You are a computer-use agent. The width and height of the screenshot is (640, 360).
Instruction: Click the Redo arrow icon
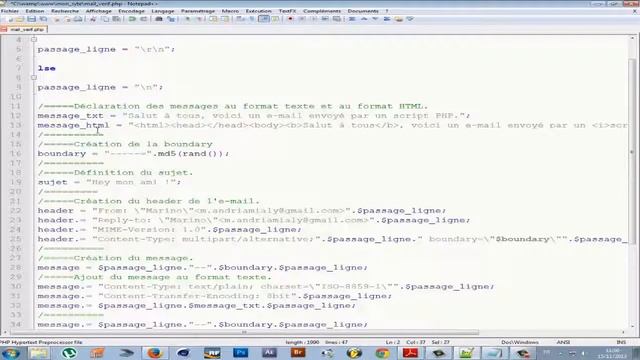pyautogui.click(x=144, y=19)
